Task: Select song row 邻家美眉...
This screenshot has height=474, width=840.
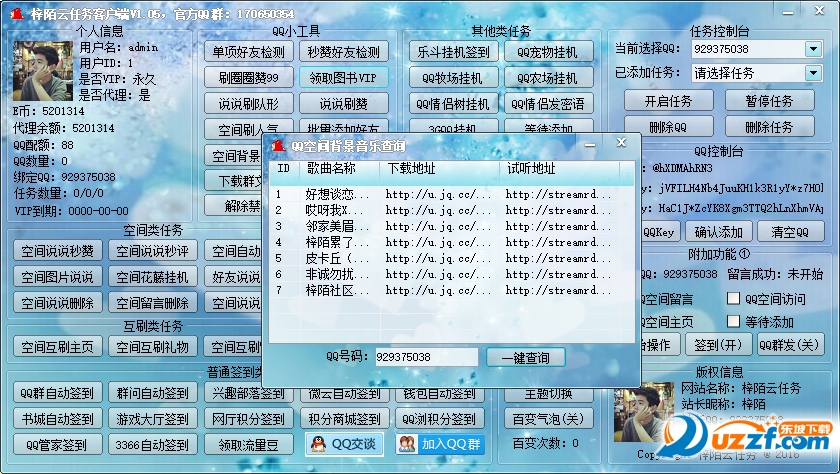Action: coord(452,226)
